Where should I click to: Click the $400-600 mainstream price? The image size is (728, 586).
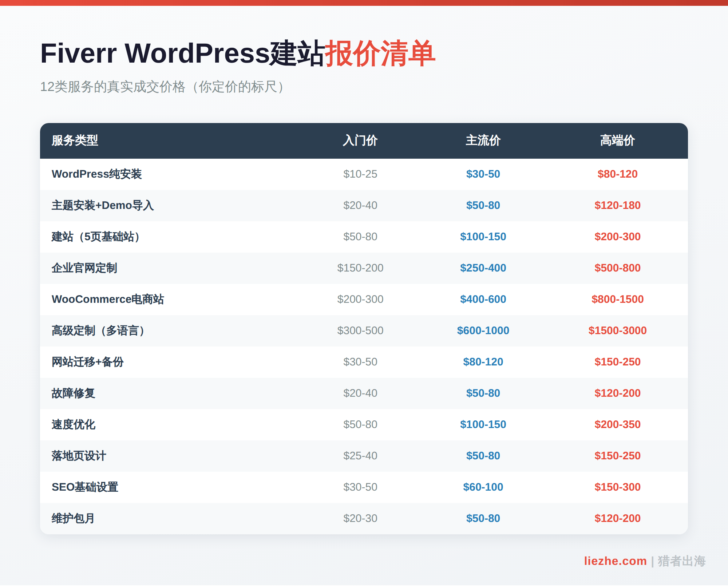click(x=483, y=299)
